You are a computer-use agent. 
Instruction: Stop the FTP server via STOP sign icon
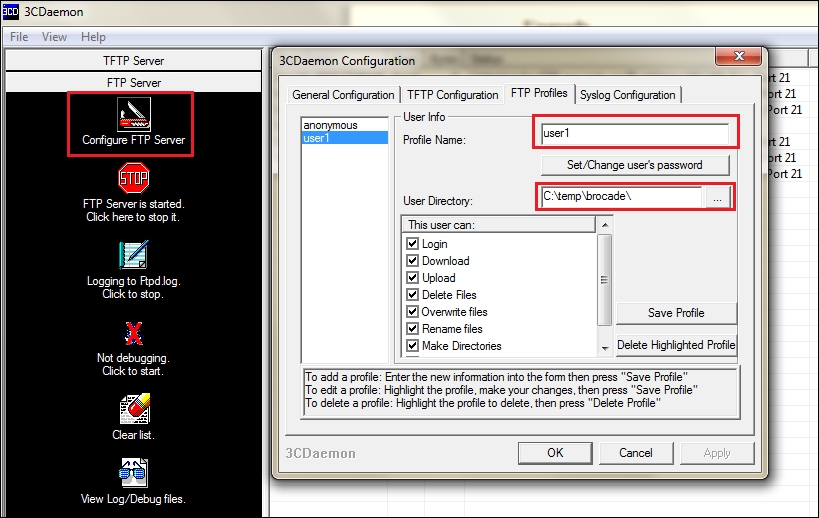click(134, 178)
